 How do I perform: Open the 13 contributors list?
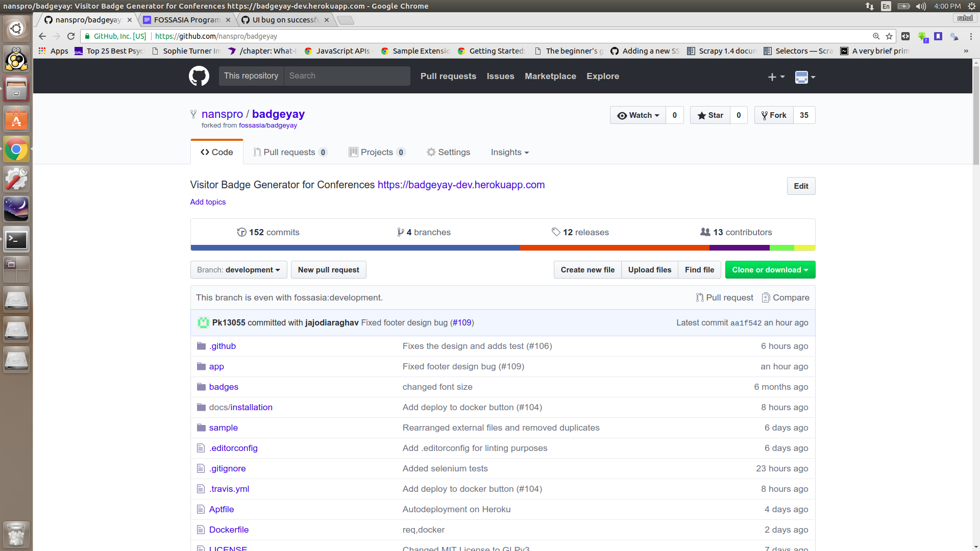pos(736,232)
